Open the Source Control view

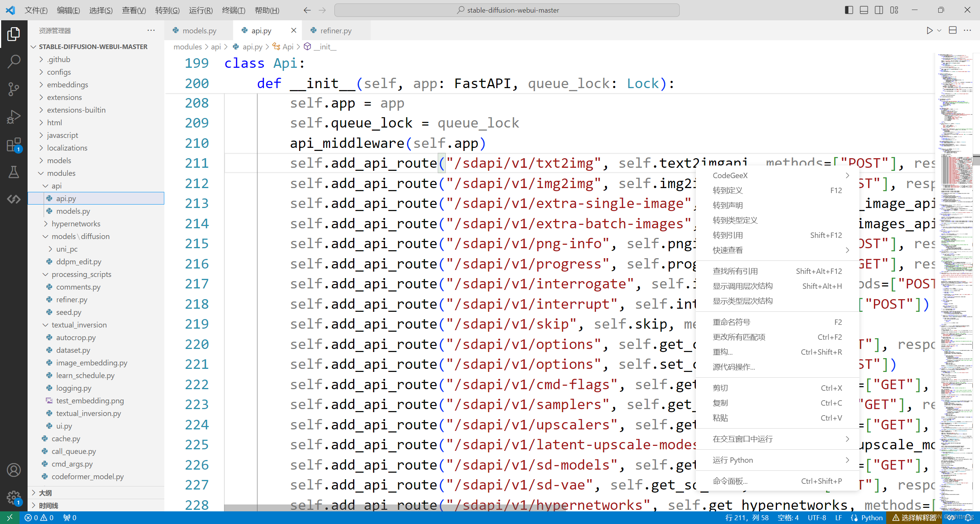pyautogui.click(x=14, y=89)
